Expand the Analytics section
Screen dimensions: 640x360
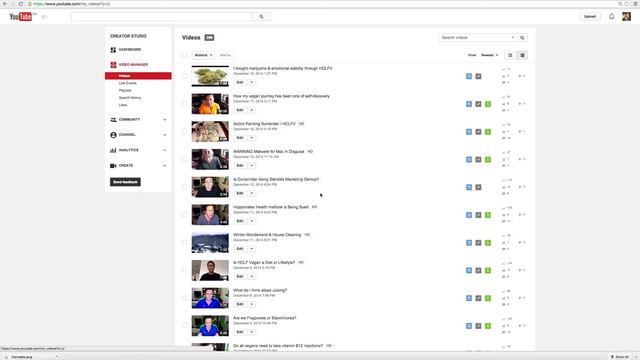coord(165,150)
